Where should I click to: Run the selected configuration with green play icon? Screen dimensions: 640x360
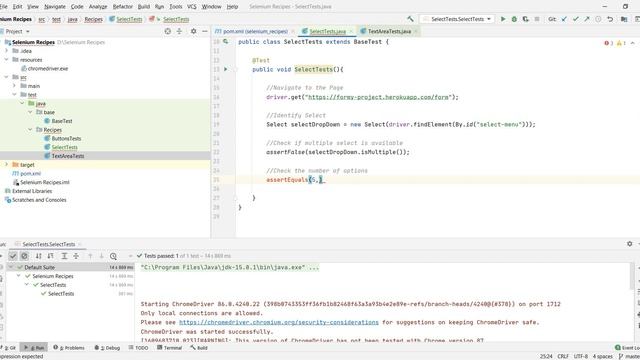503,19
